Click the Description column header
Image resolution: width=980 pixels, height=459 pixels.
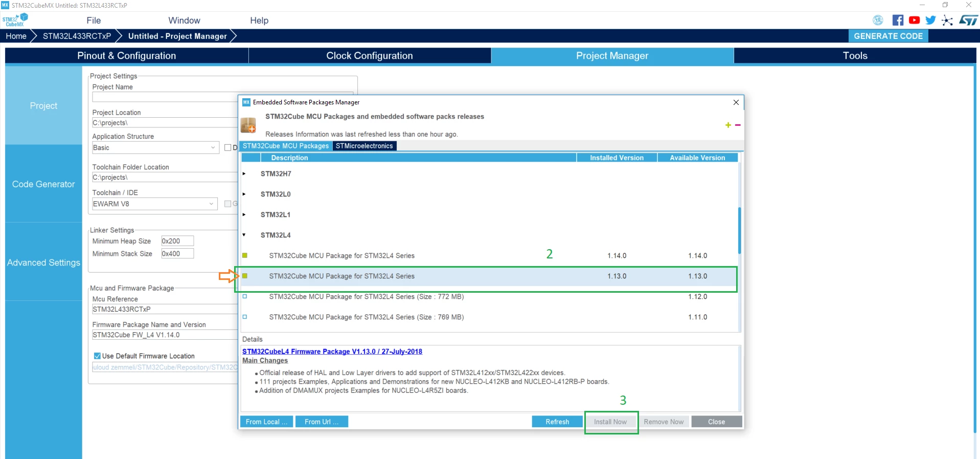click(x=418, y=158)
